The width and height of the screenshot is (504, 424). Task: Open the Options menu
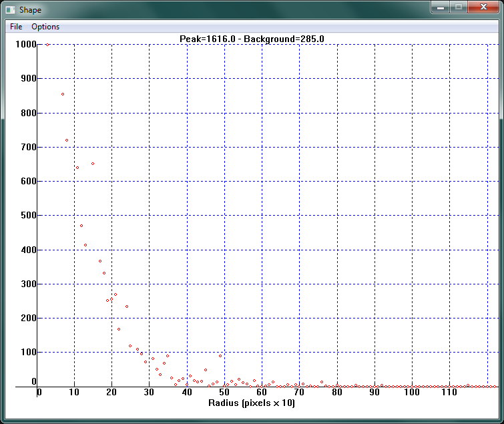click(x=45, y=27)
